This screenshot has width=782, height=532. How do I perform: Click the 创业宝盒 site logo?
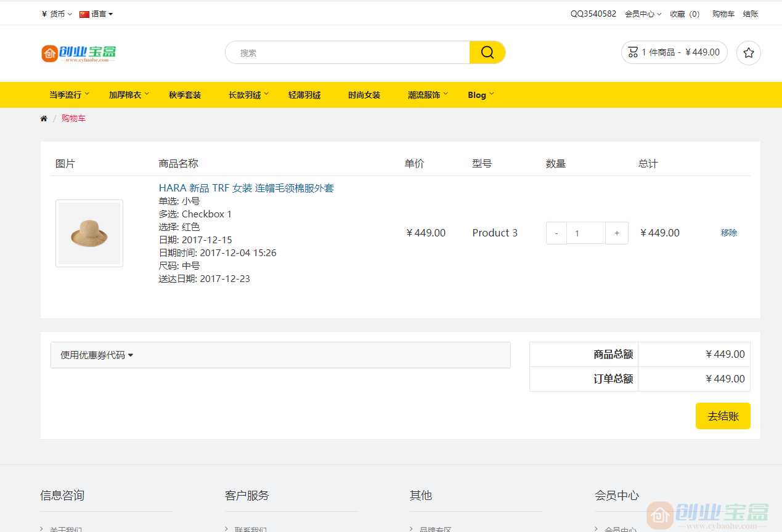[x=79, y=53]
